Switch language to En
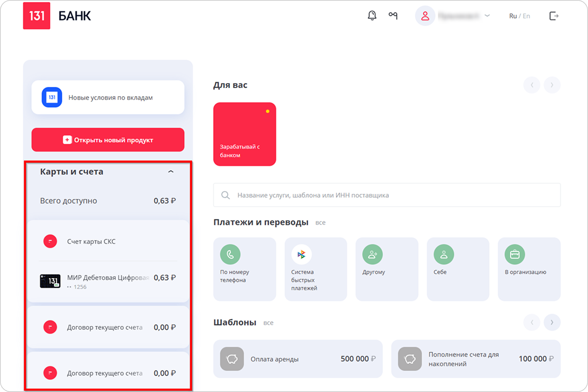The height and width of the screenshot is (392, 588). [526, 16]
